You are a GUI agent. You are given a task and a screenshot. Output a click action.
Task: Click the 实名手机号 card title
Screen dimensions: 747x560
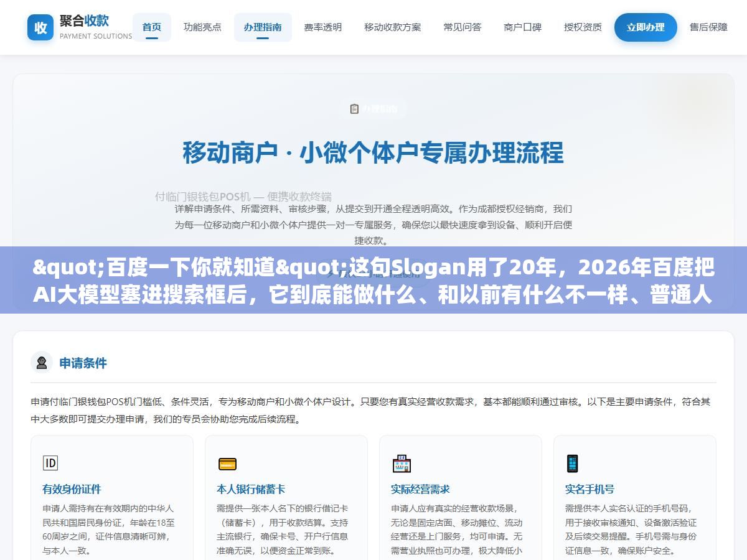pyautogui.click(x=590, y=489)
